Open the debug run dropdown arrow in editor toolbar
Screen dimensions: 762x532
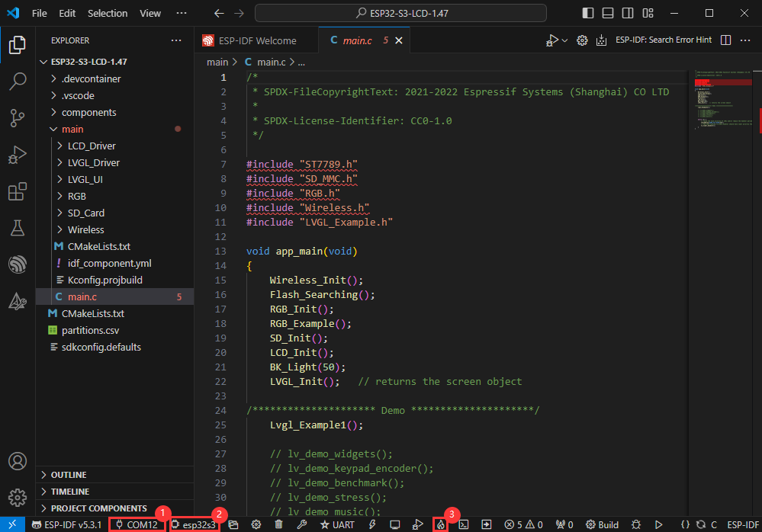[564, 40]
